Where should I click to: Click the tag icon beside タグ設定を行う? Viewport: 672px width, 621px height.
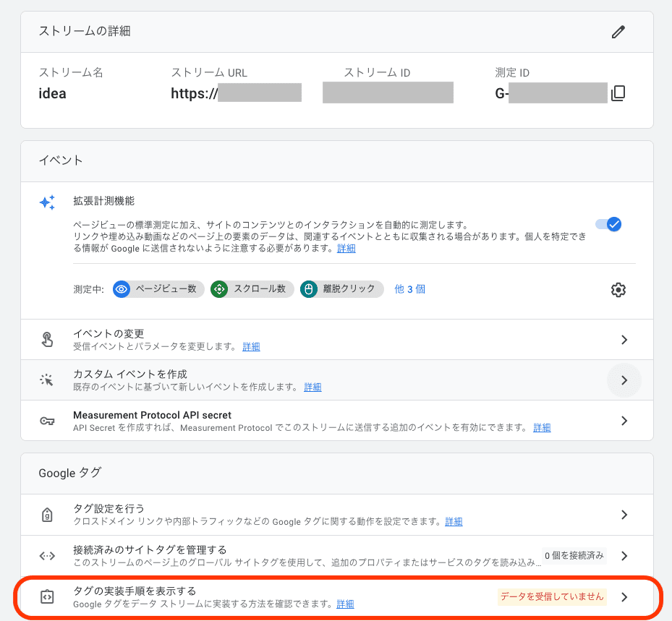click(47, 514)
